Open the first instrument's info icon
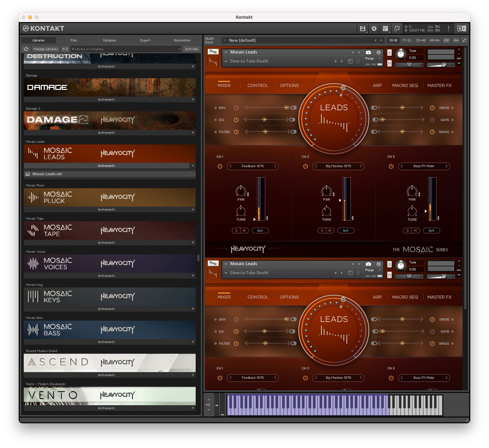 (x=378, y=52)
